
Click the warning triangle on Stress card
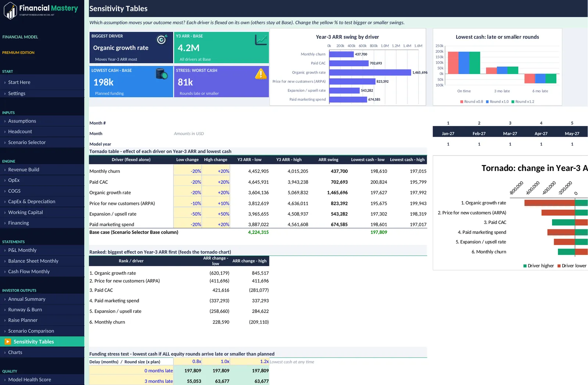[x=261, y=74]
